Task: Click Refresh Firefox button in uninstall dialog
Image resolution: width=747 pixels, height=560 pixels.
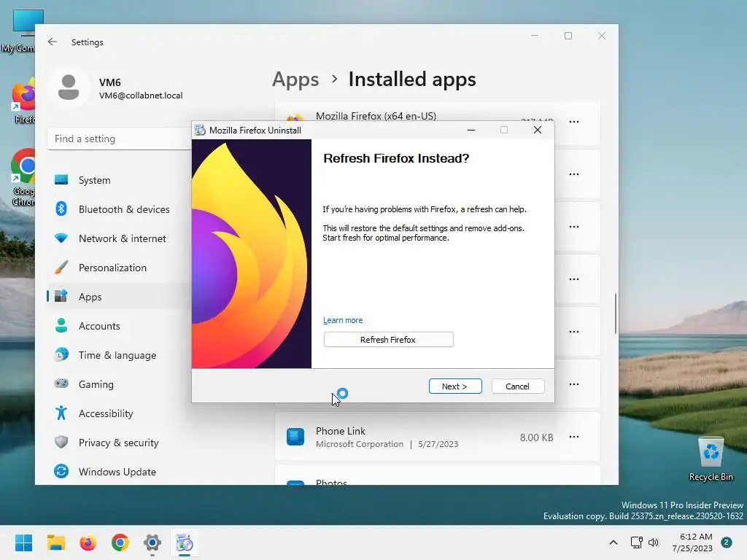Action: [388, 340]
